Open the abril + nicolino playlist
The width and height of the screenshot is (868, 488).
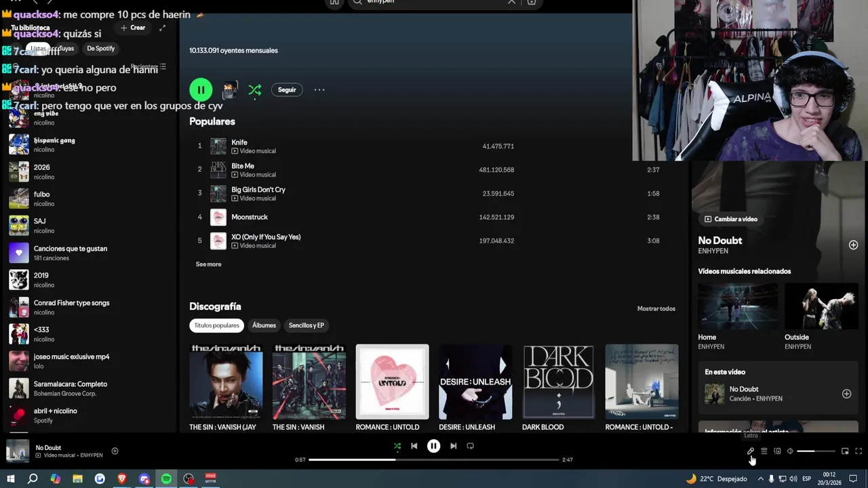88,415
